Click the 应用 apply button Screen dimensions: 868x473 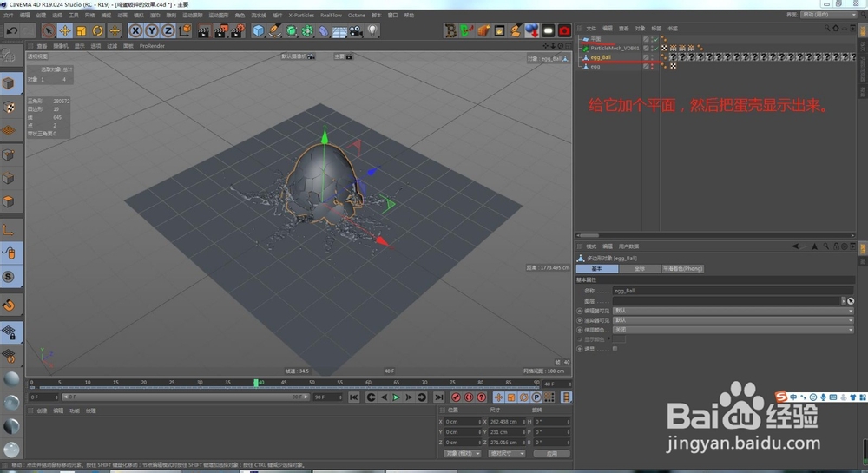(552, 454)
